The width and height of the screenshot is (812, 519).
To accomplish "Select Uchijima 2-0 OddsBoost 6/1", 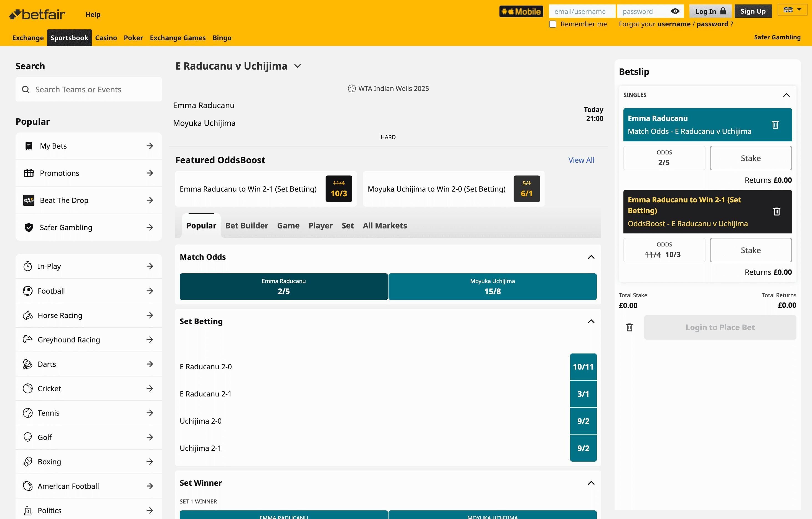I will point(526,189).
